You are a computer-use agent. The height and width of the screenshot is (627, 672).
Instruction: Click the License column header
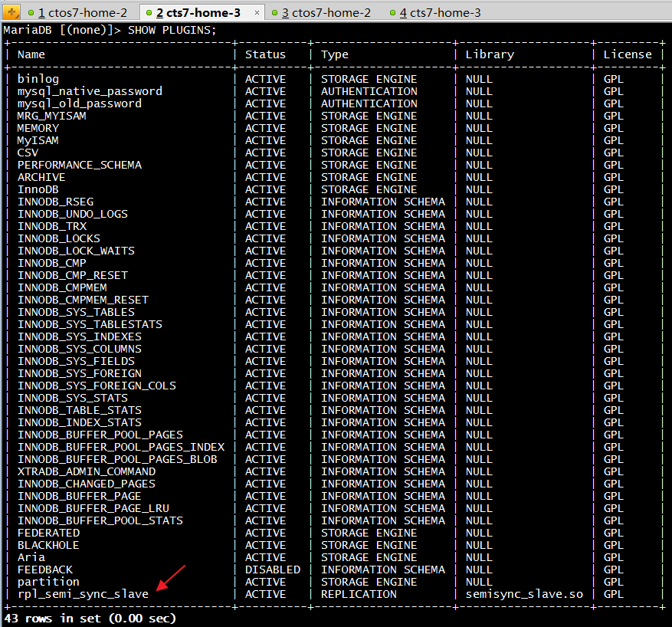pyautogui.click(x=628, y=54)
